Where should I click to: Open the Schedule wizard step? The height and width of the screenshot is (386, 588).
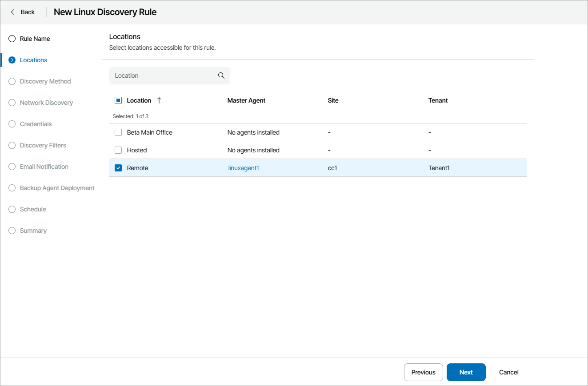click(x=33, y=209)
